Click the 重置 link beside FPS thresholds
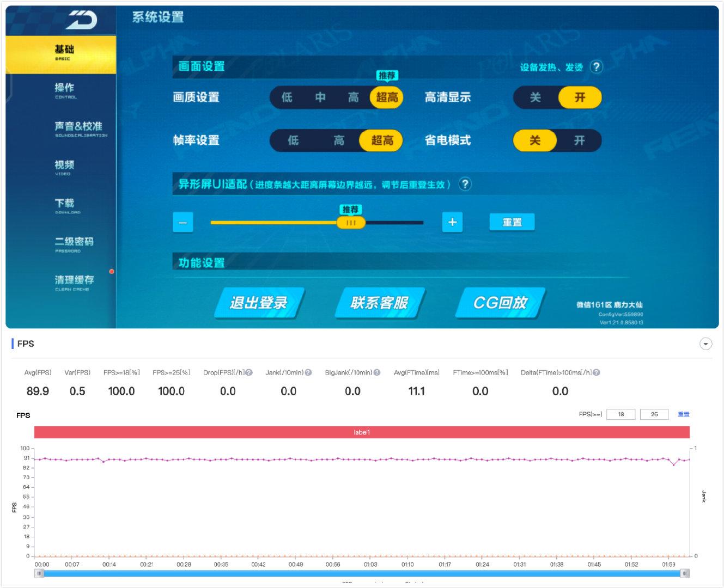 pyautogui.click(x=683, y=414)
